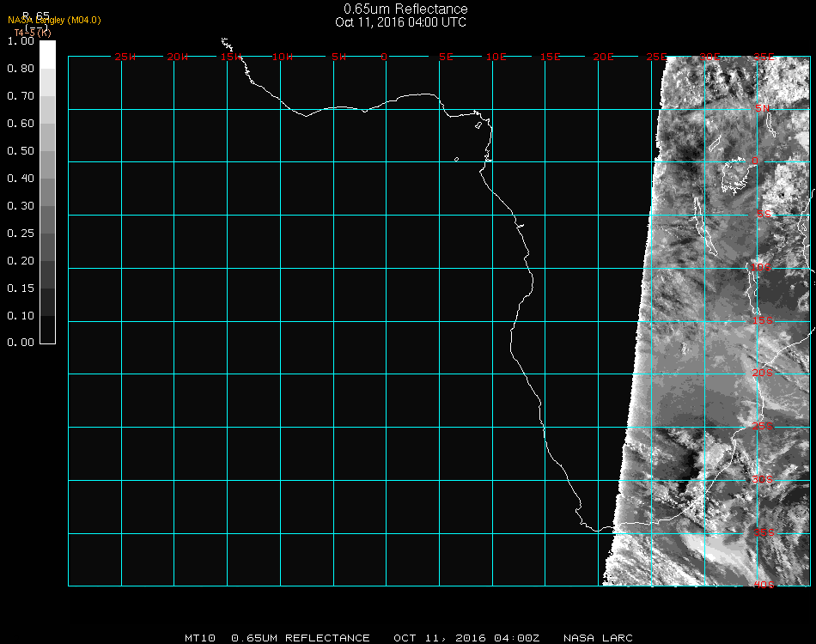Viewport: 816px width, 644px height.
Task: Click the 30S latitude label
Action: coord(763,479)
